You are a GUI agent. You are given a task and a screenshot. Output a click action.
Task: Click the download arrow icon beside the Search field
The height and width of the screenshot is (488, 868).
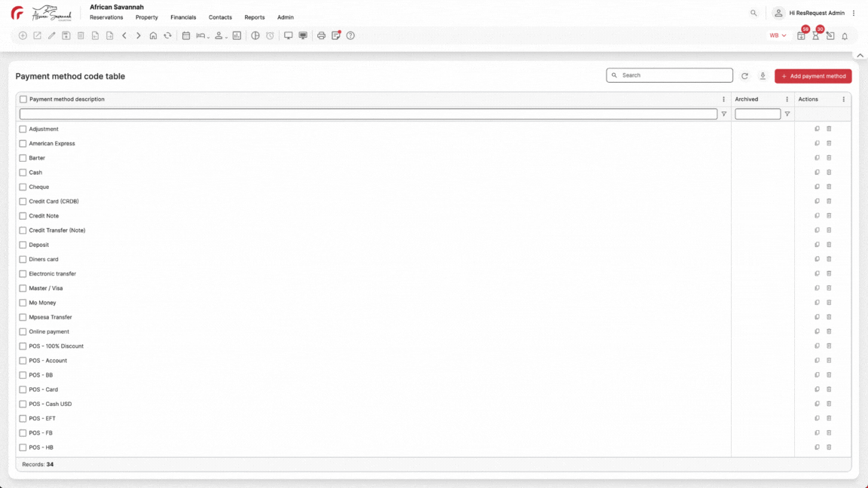point(763,76)
